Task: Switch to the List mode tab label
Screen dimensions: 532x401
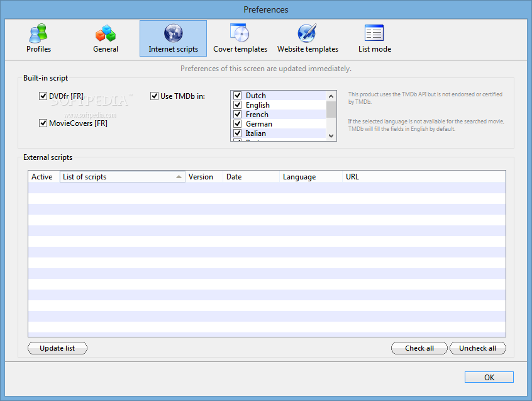Action: coord(375,49)
